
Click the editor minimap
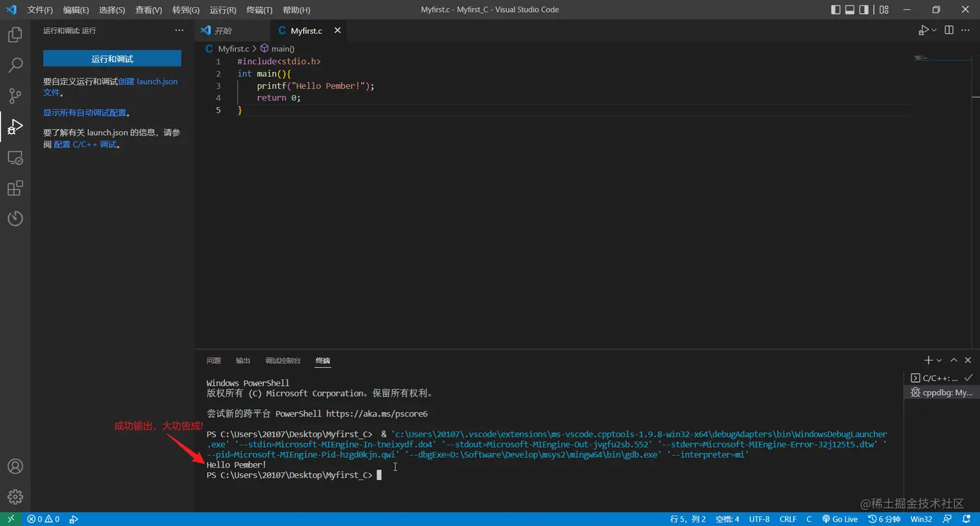(940, 58)
